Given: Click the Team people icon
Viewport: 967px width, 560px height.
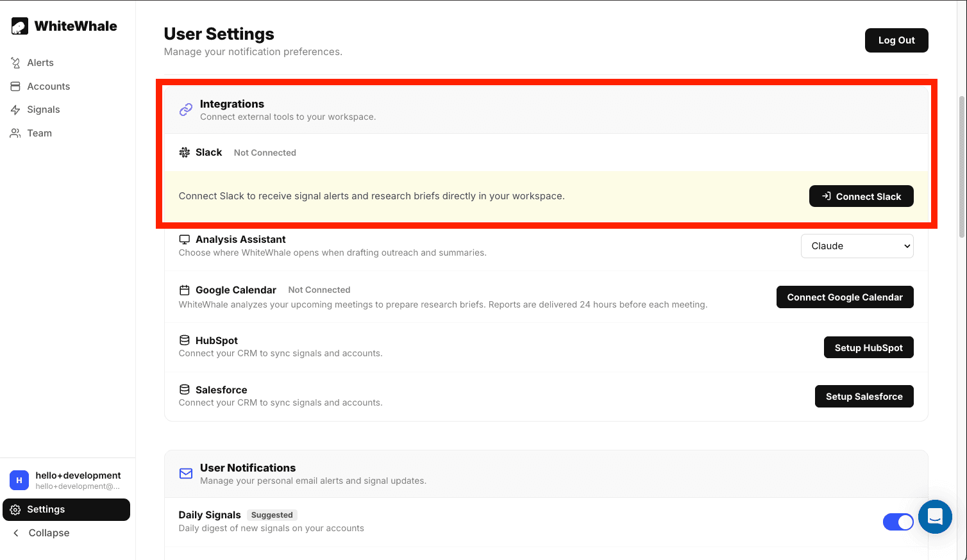Looking at the screenshot, I should pos(15,133).
